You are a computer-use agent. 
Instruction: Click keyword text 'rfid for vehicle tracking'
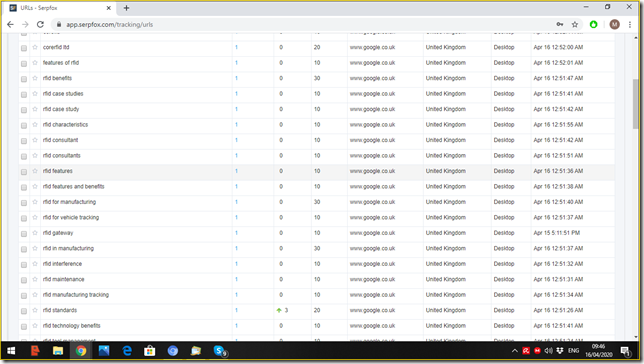coord(71,217)
